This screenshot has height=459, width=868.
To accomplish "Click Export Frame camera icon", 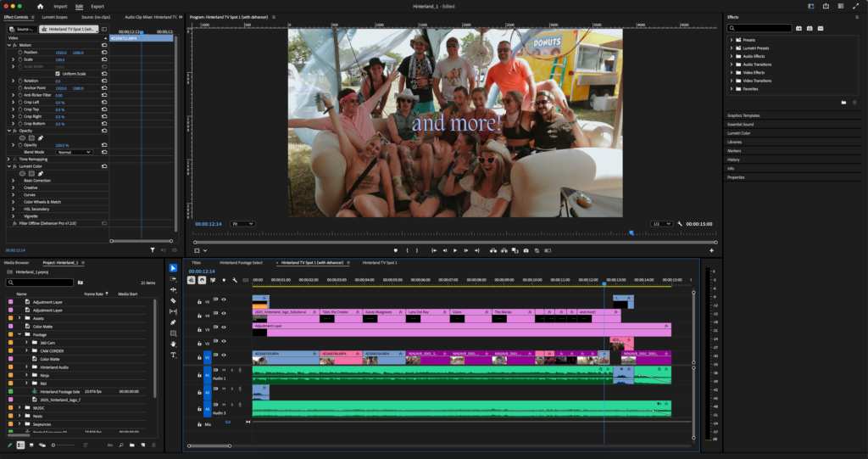I will coord(526,250).
